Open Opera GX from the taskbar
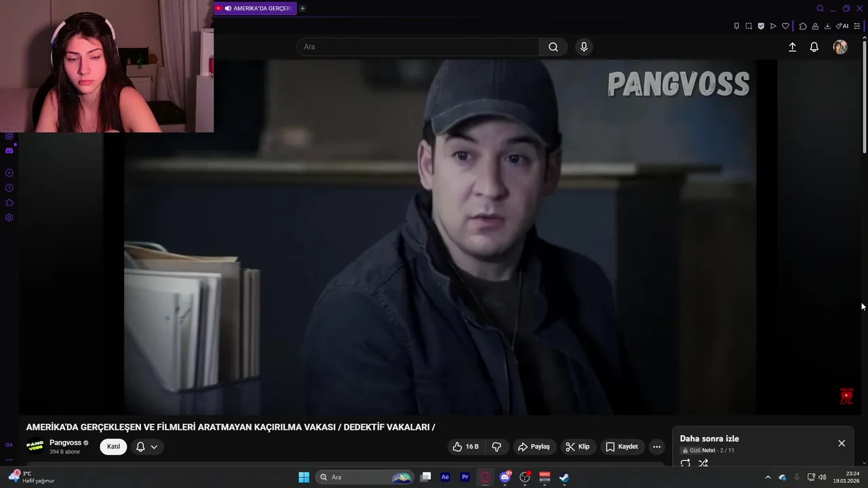868x488 pixels. coord(485,477)
